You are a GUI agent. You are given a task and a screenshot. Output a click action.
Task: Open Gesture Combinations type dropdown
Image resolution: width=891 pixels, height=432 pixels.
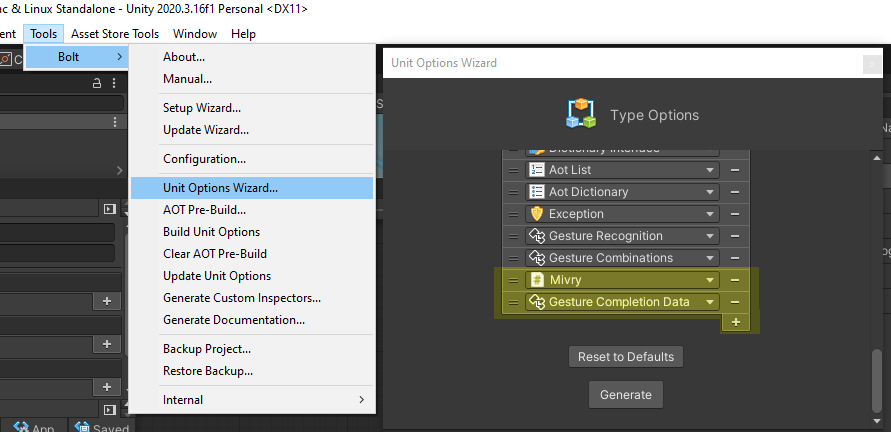pyautogui.click(x=622, y=258)
